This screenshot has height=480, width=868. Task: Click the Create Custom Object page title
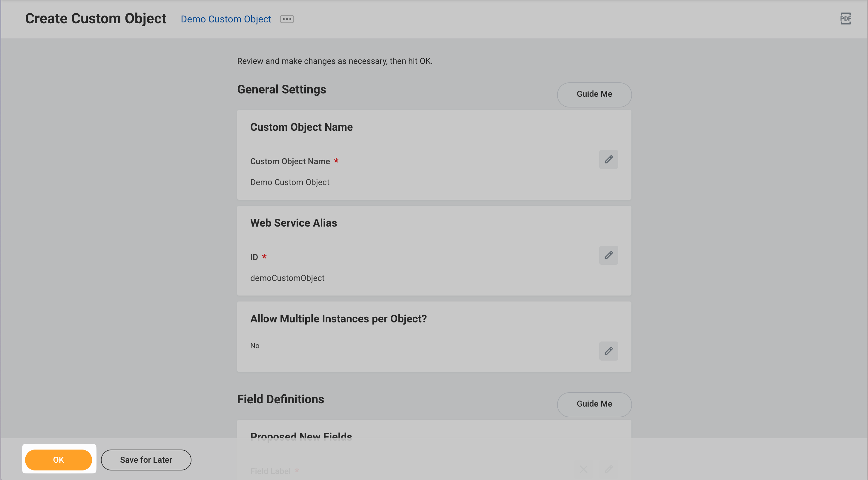point(96,19)
